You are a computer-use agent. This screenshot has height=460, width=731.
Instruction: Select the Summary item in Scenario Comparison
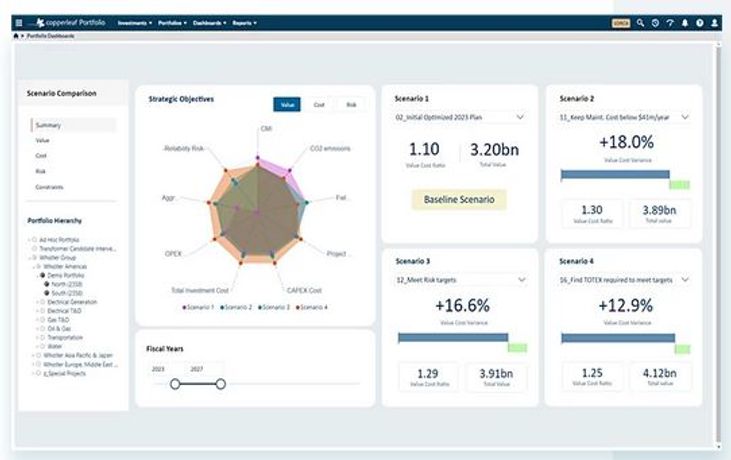coord(73,125)
